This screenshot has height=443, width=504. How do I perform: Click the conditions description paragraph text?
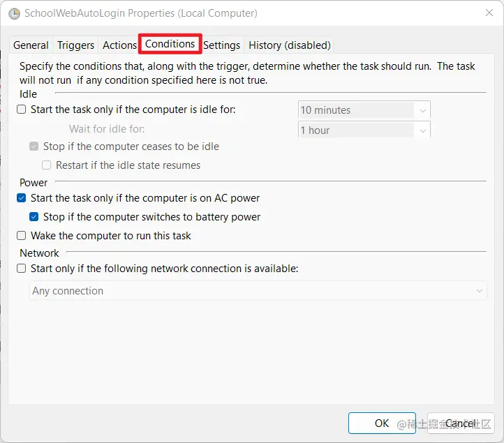tap(247, 73)
